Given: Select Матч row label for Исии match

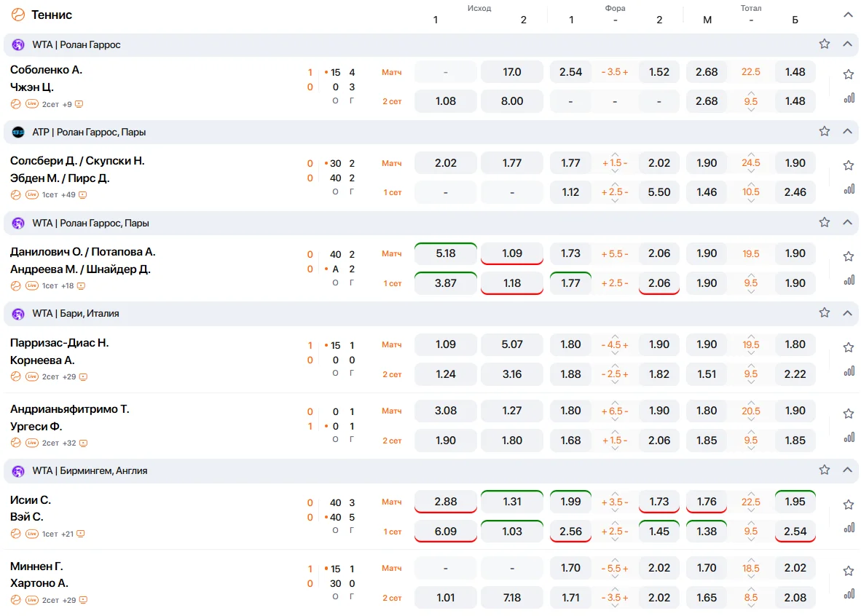Looking at the screenshot, I should point(392,502).
